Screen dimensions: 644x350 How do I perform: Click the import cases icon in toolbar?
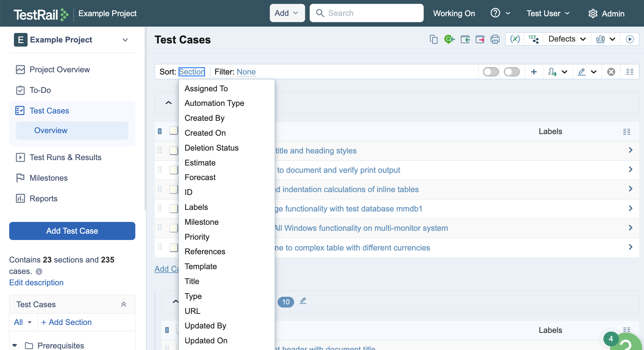point(465,39)
